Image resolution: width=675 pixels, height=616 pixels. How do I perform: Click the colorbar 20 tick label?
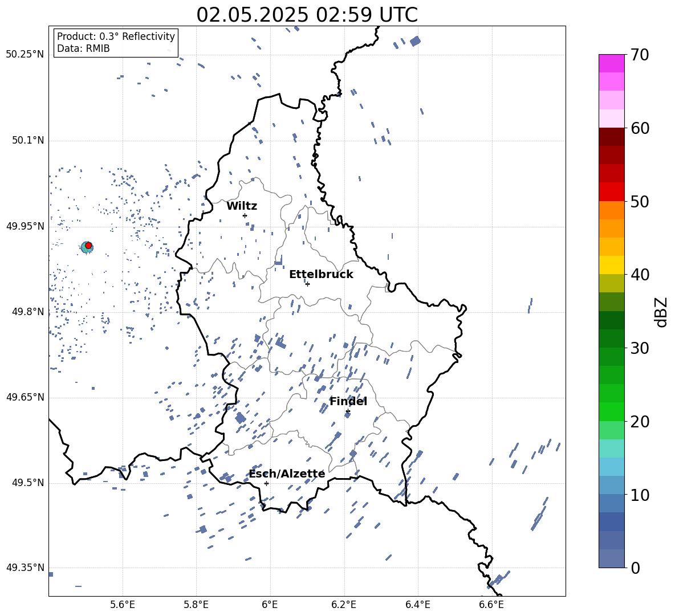[640, 421]
